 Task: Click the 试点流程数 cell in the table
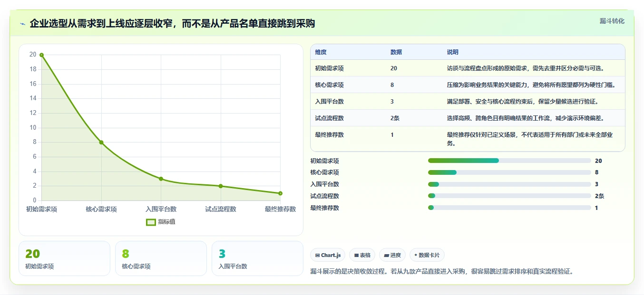(329, 118)
